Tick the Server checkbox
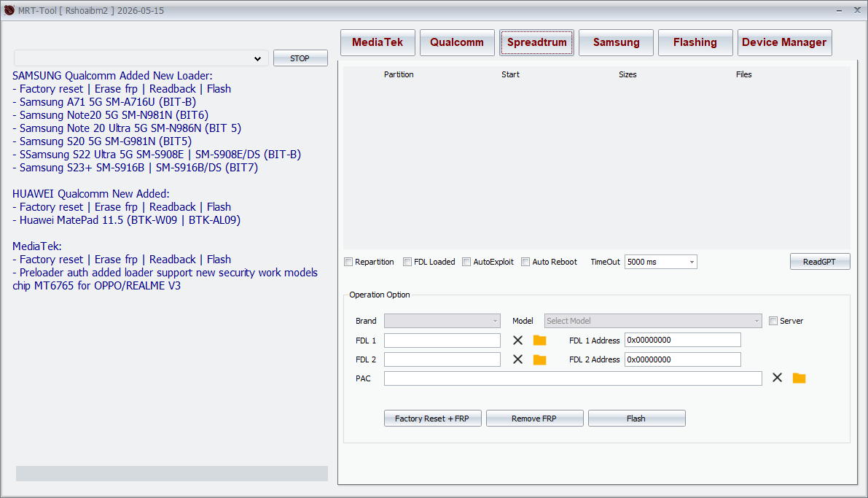Image resolution: width=868 pixels, height=498 pixels. pos(773,321)
